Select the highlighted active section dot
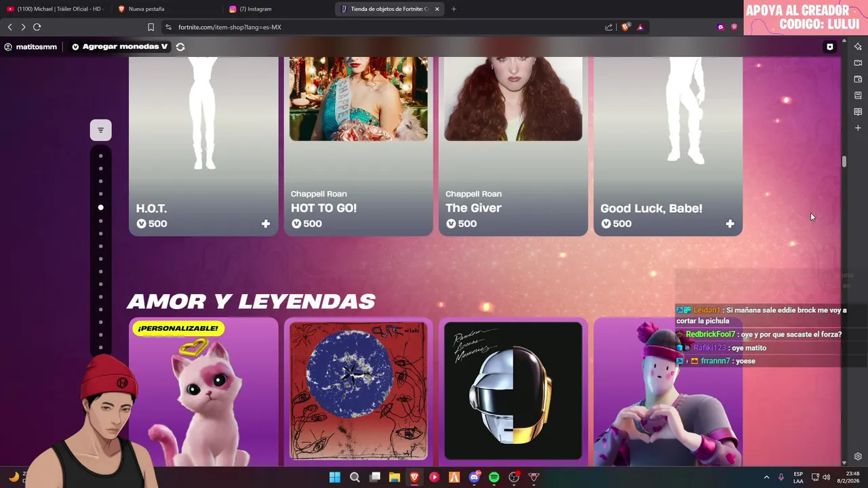 pos(100,207)
